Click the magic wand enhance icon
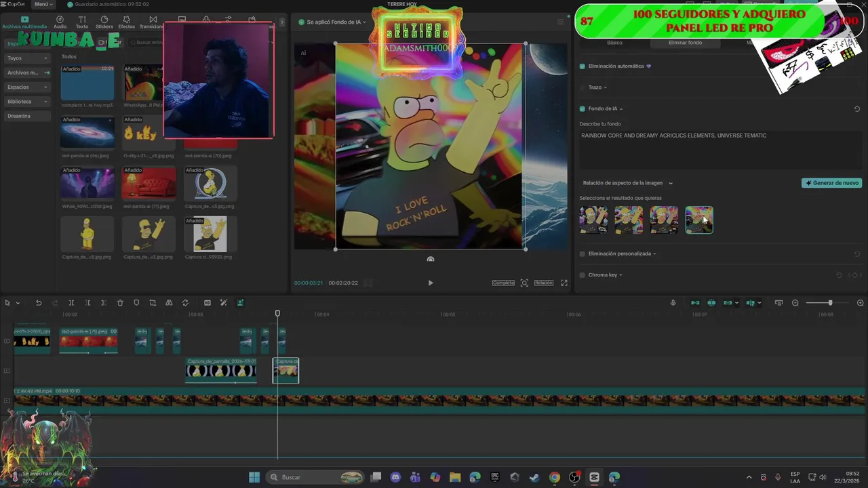 [x=224, y=303]
